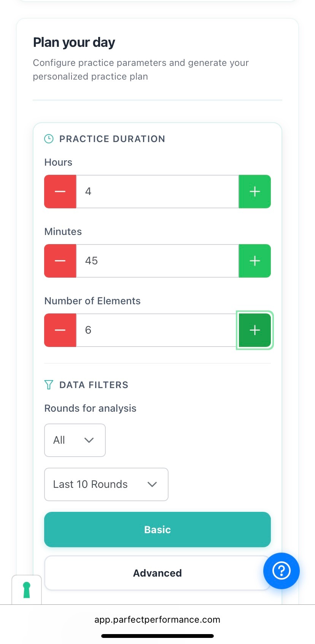315x644 pixels.
Task: Increase Hours with the plus button
Action: [x=255, y=192]
